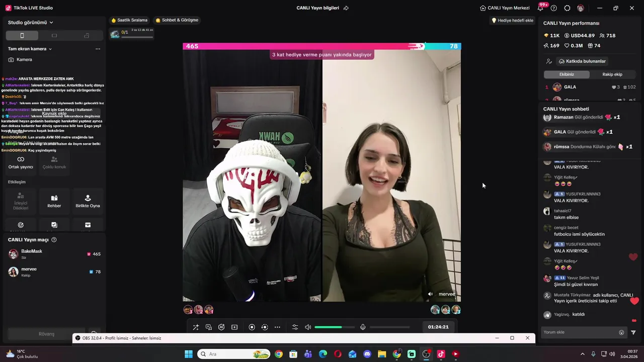The height and width of the screenshot is (362, 644).
Task: Open Discord from the taskbar
Action: (x=367, y=354)
